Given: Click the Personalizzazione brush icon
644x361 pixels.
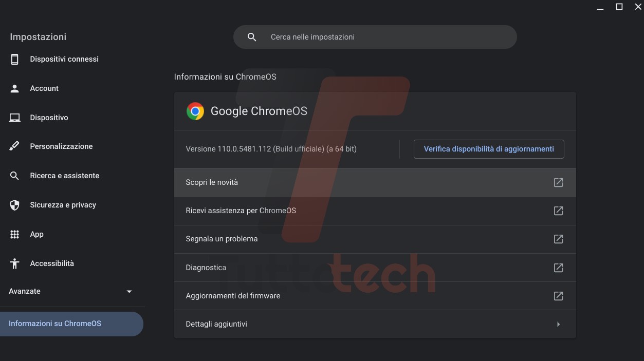Looking at the screenshot, I should tap(14, 146).
